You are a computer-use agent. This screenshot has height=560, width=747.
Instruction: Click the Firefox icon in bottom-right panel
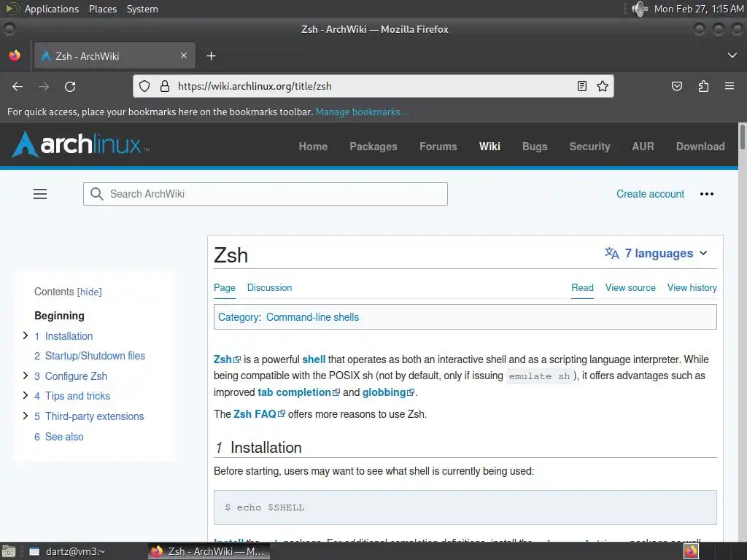pos(691,551)
